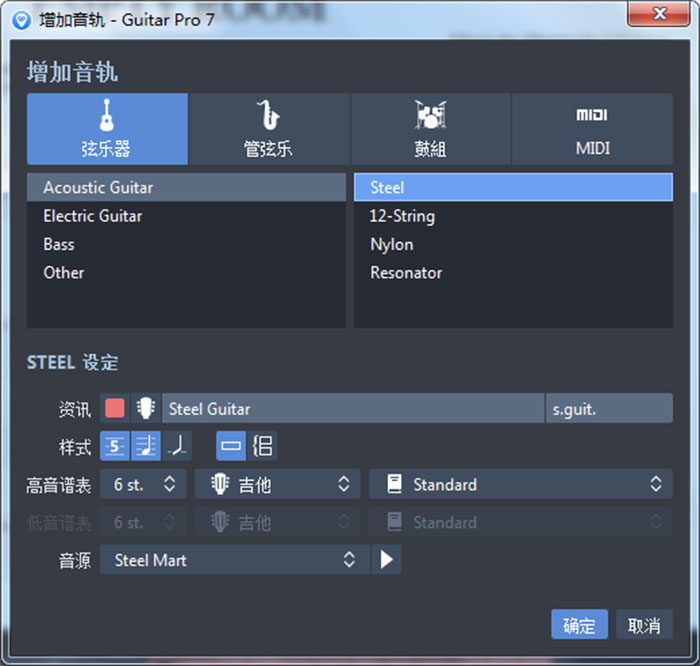Open the track color red swatch
Viewport: 700px width, 666px height.
(x=115, y=408)
